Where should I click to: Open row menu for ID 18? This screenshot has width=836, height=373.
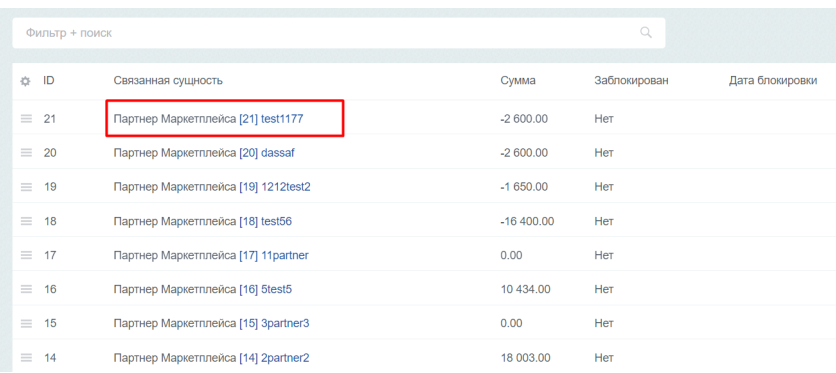pos(26,221)
